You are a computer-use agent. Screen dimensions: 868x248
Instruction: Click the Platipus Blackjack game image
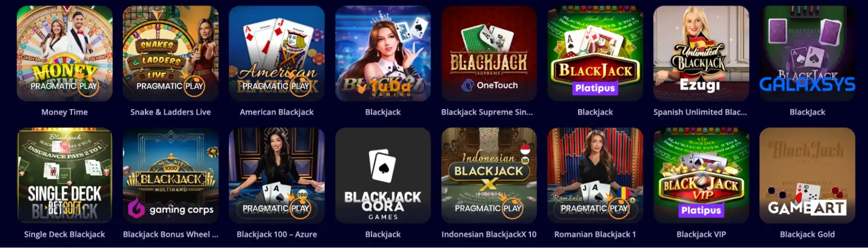point(595,54)
